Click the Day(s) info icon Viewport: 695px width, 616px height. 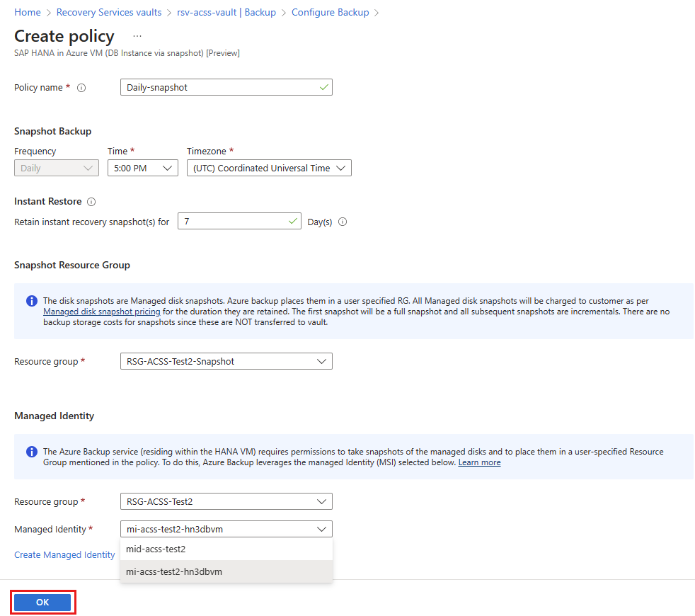coord(343,222)
